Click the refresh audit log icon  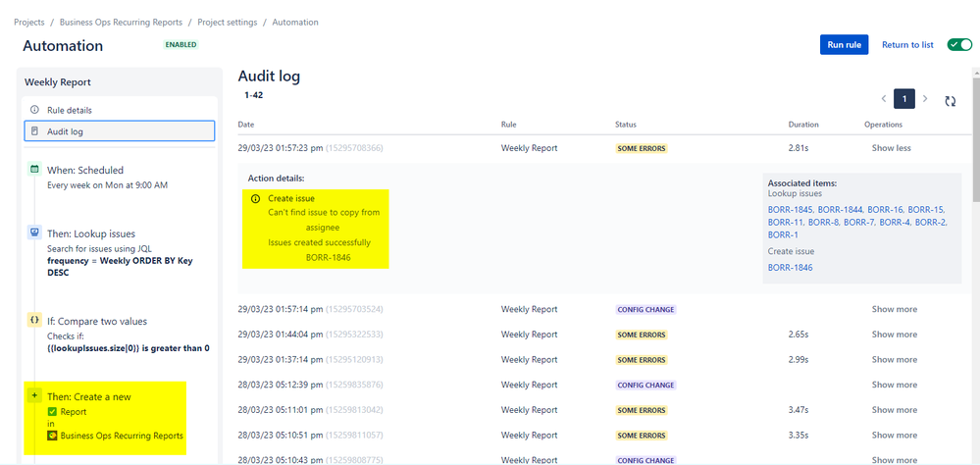point(950,101)
